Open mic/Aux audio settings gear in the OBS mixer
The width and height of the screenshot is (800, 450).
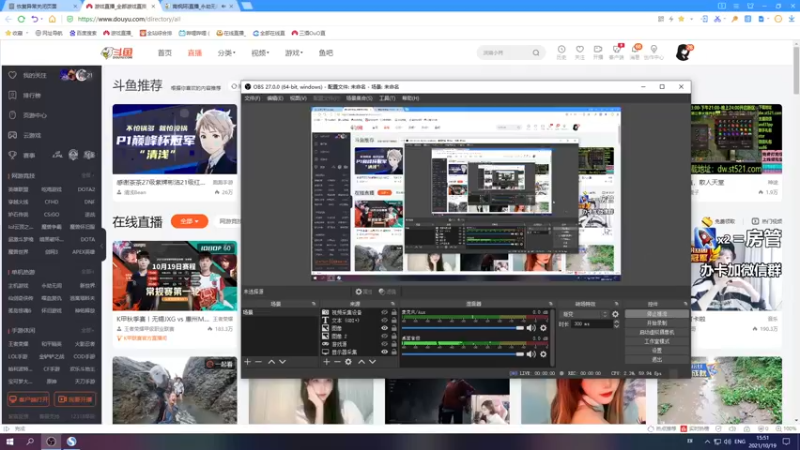543,328
